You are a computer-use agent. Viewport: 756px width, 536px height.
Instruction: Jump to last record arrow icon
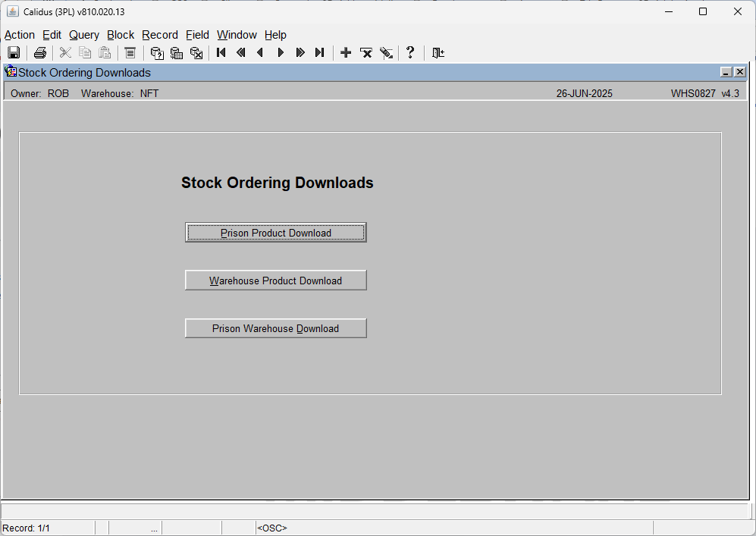[x=320, y=52]
